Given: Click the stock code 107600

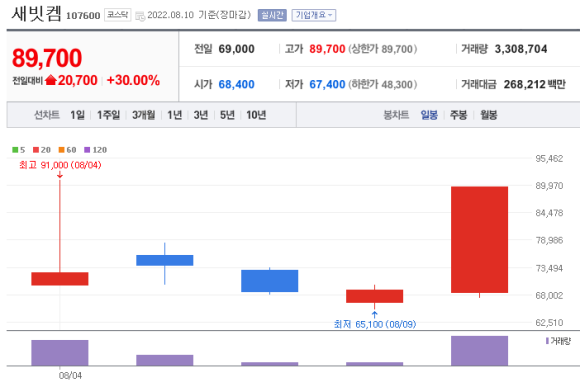Looking at the screenshot, I should pyautogui.click(x=83, y=16).
